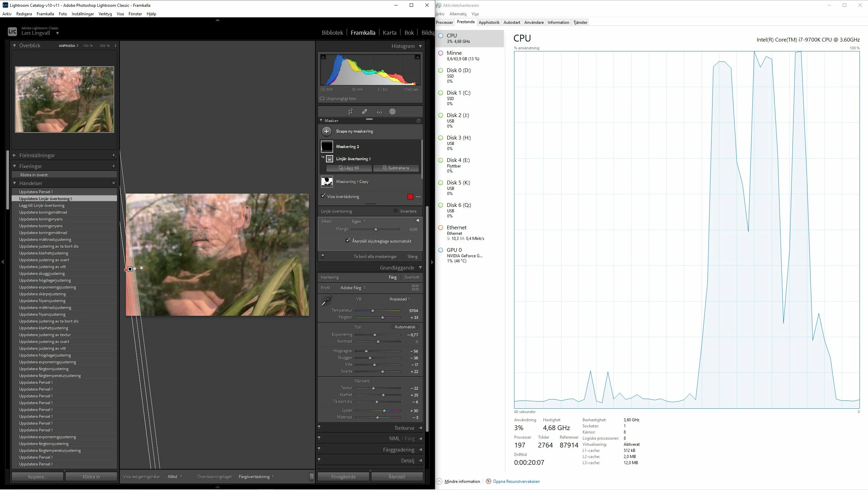The height and width of the screenshot is (490, 868).
Task: Click the Subtrahera mask button
Action: [396, 168]
